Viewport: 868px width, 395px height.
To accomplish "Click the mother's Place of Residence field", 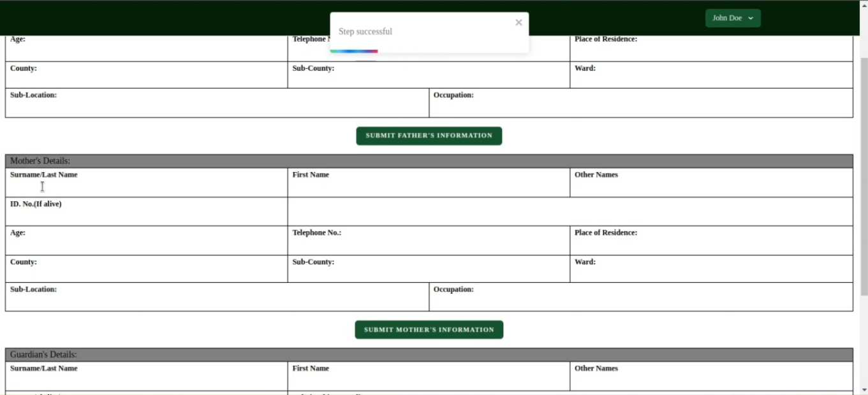I will (x=702, y=244).
